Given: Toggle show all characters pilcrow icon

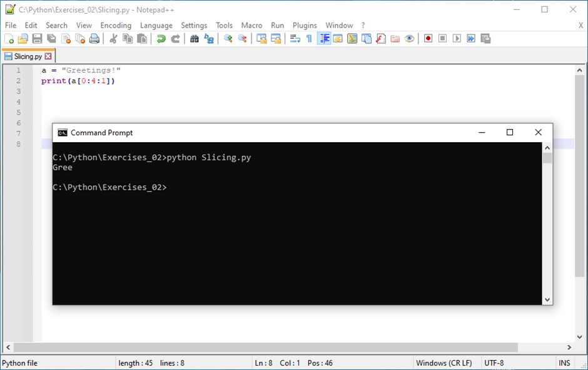Looking at the screenshot, I should [309, 39].
